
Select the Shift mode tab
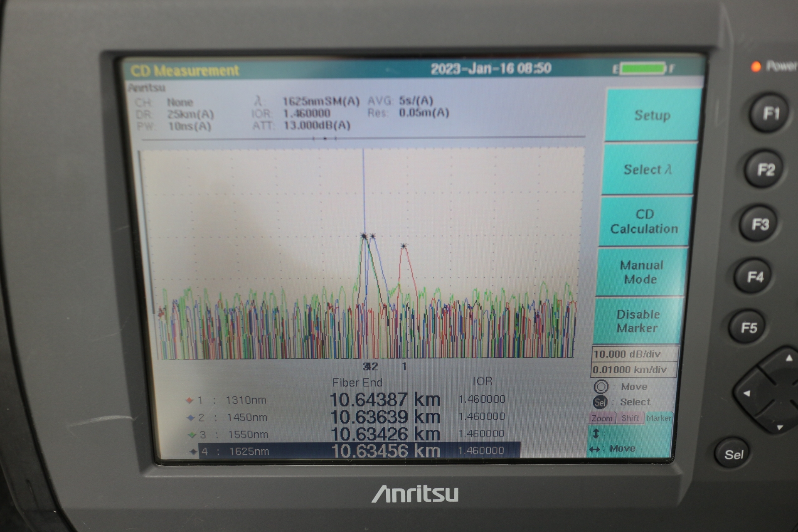click(630, 418)
